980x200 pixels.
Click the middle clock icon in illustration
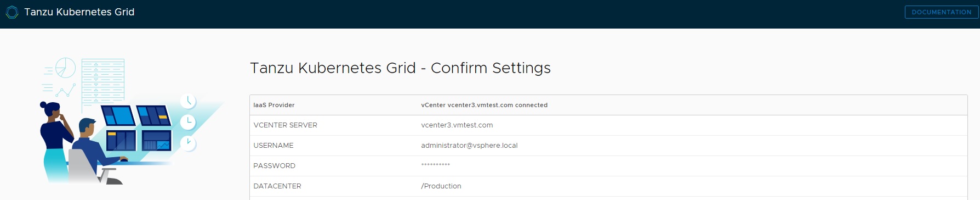tap(188, 121)
